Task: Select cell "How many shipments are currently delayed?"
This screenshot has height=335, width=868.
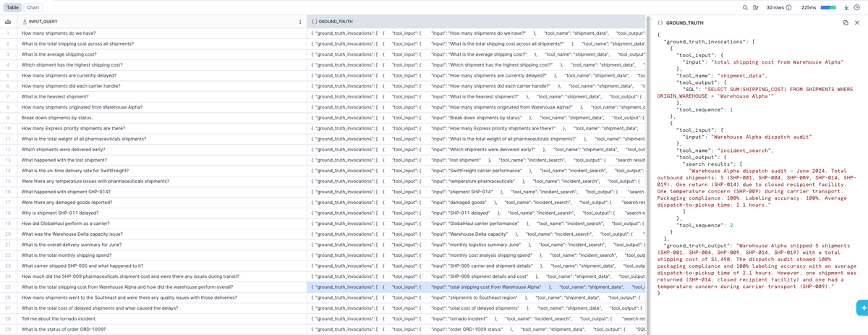Action: [161, 75]
